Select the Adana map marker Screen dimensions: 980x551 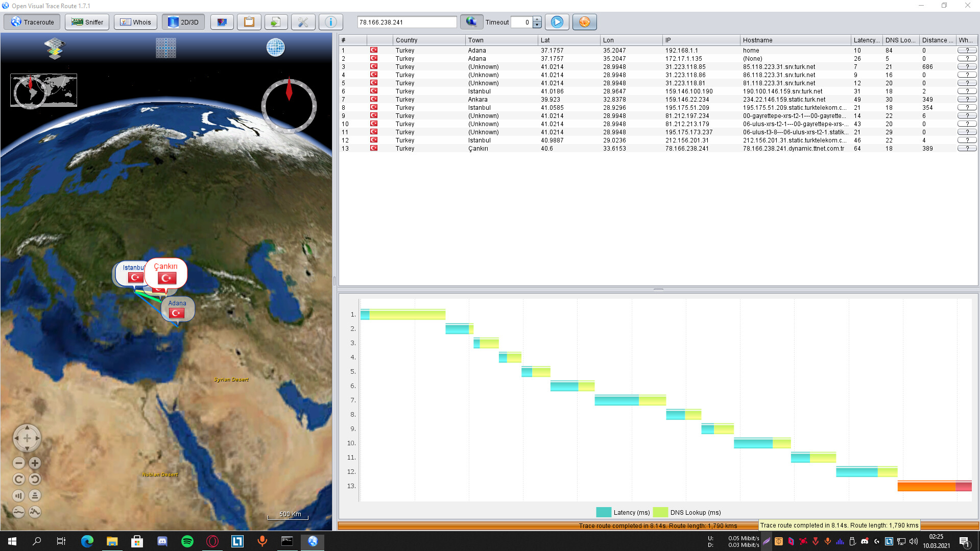pyautogui.click(x=177, y=308)
